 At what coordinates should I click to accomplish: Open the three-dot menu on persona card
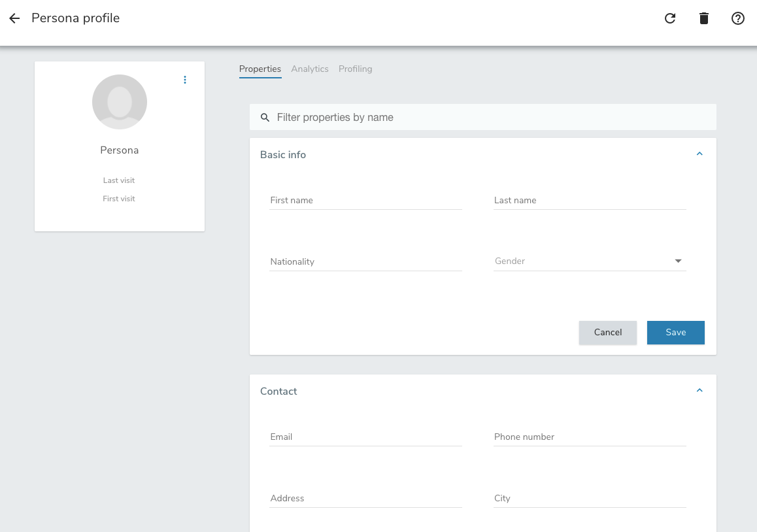185,80
